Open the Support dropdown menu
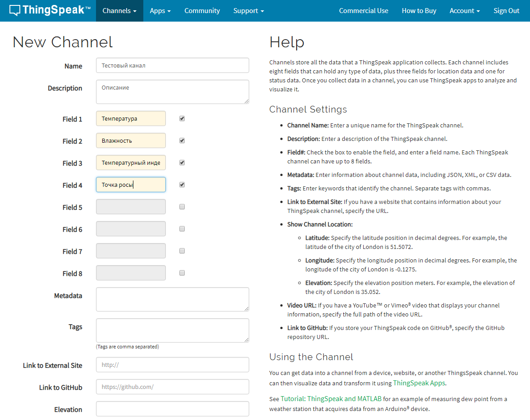This screenshot has width=530, height=420. tap(248, 11)
